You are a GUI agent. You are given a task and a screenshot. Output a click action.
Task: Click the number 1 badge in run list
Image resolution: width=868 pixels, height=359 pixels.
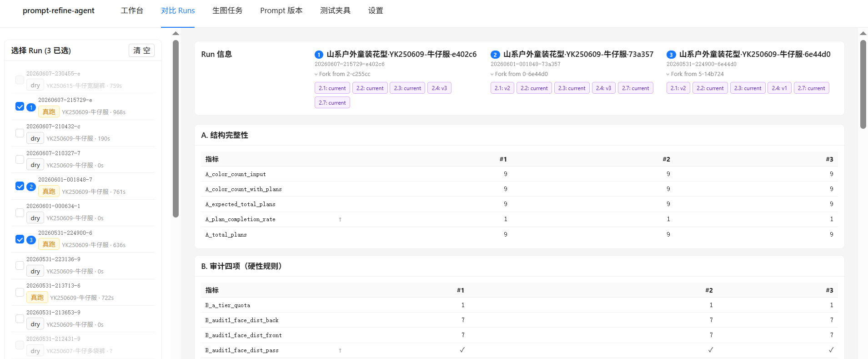pyautogui.click(x=31, y=107)
